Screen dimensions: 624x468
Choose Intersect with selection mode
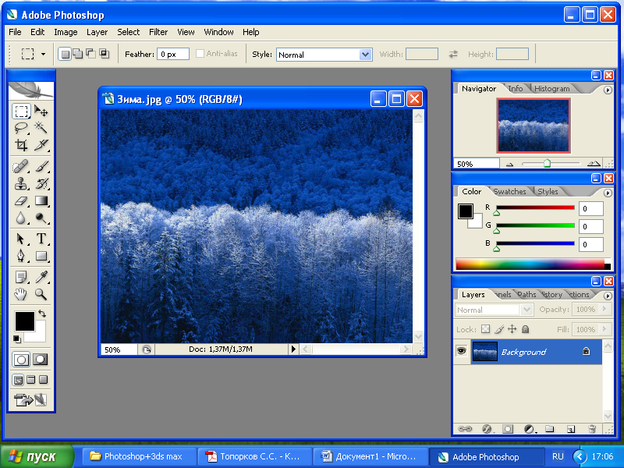coord(104,54)
